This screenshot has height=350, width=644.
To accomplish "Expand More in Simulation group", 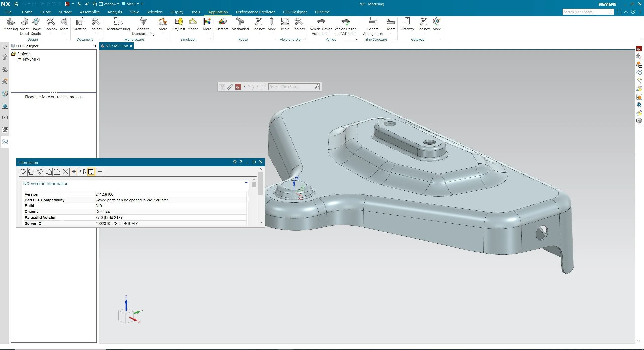I will [x=207, y=26].
